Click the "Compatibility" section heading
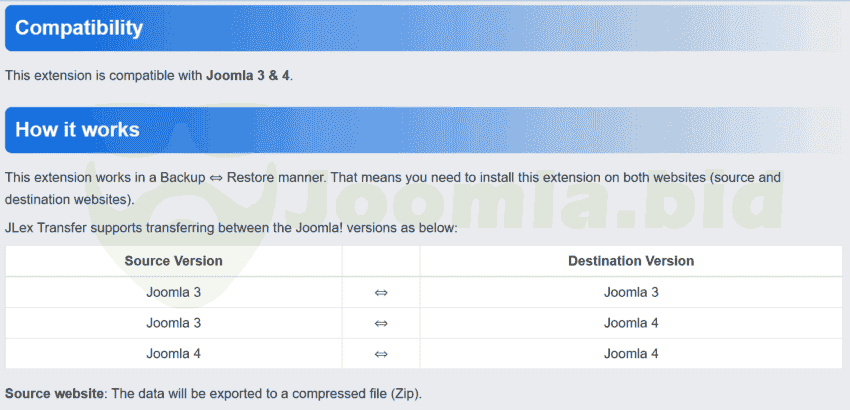 click(79, 28)
